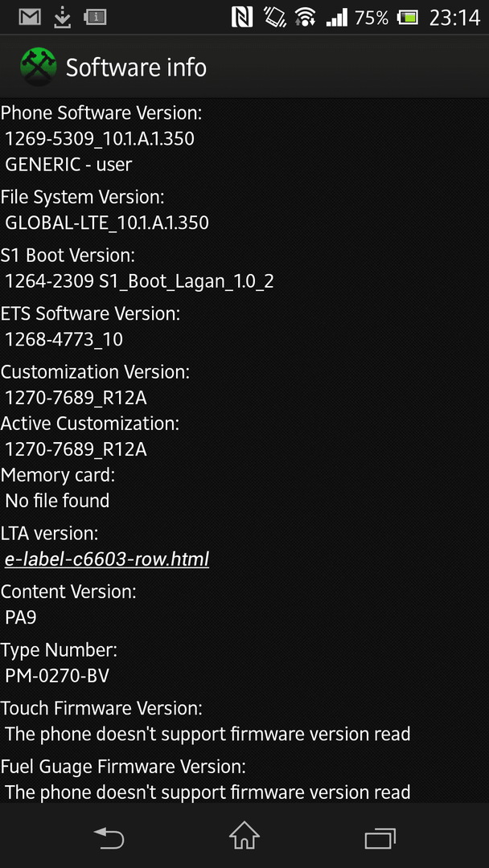The image size is (489, 868).
Task: Tap the Recent apps button
Action: point(380,837)
